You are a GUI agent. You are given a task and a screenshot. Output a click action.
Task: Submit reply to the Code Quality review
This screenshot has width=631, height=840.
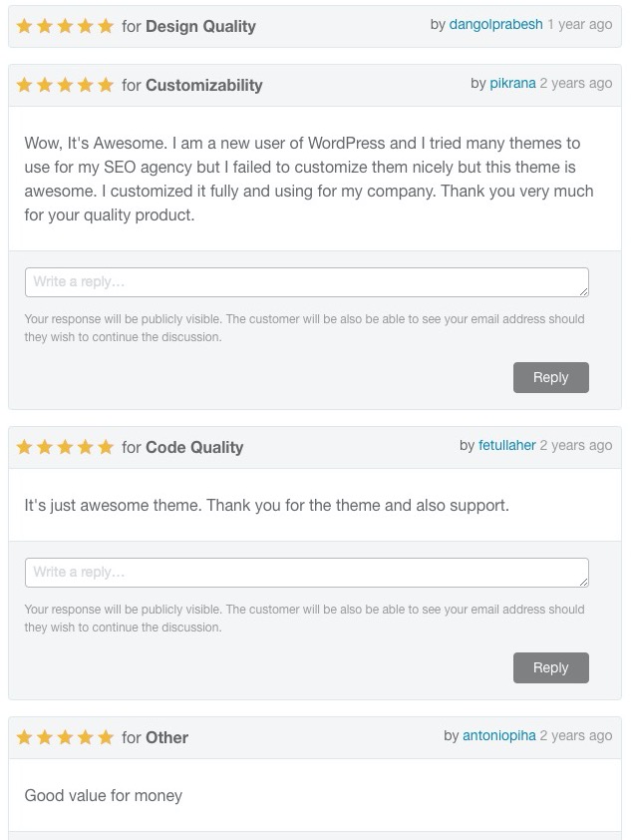[550, 667]
